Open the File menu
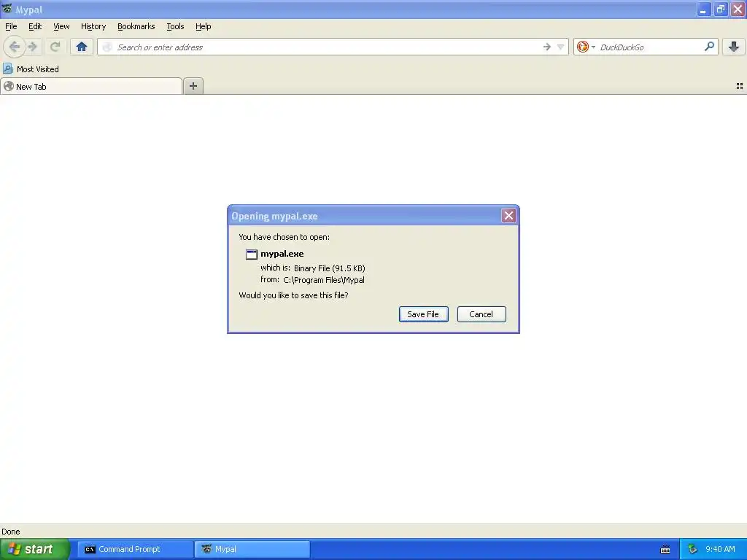This screenshot has width=747, height=560. pos(11,27)
